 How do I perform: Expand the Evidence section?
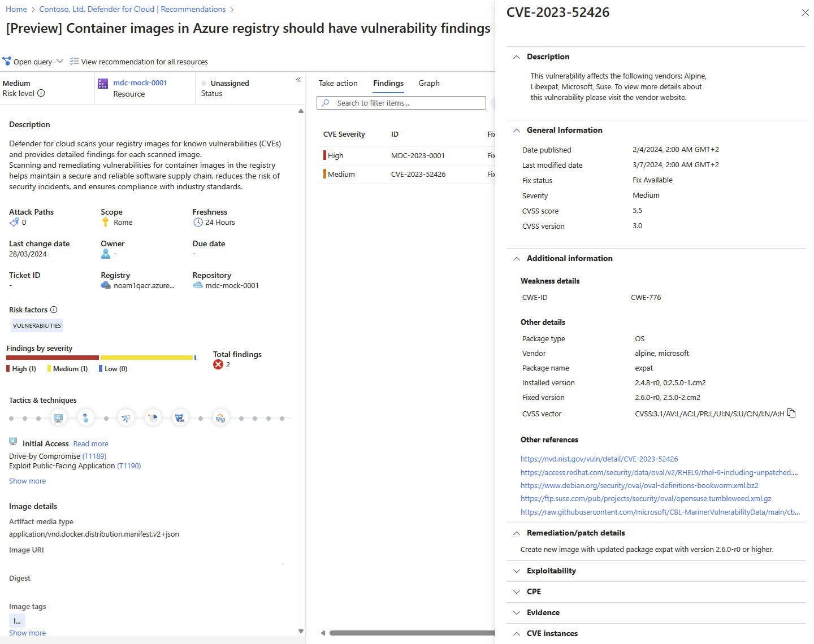(x=543, y=612)
